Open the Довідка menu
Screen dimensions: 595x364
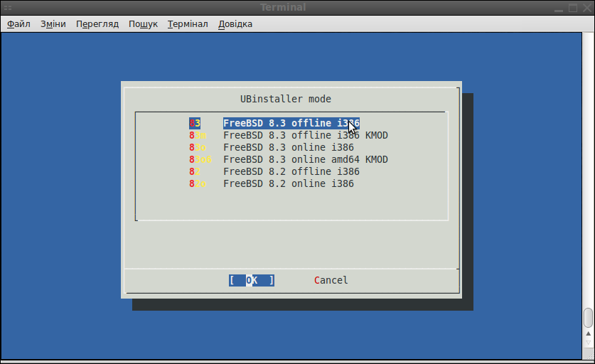235,24
